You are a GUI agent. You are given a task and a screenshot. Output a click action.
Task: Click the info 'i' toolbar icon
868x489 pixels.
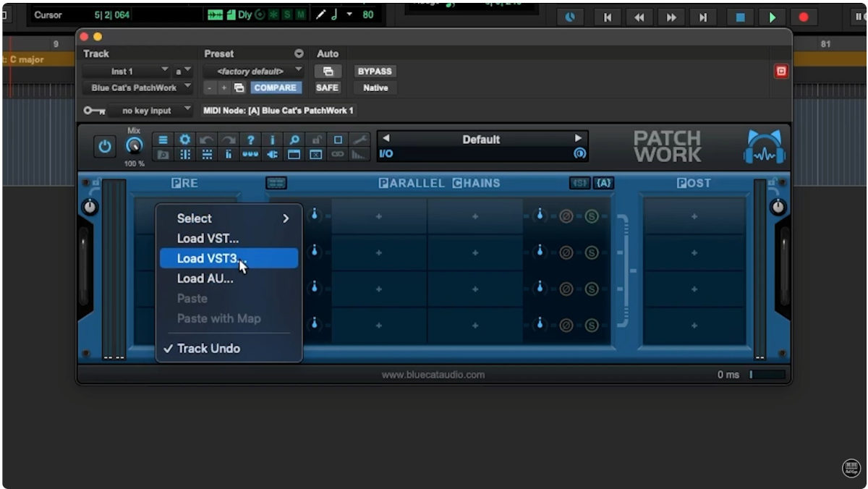[272, 140]
